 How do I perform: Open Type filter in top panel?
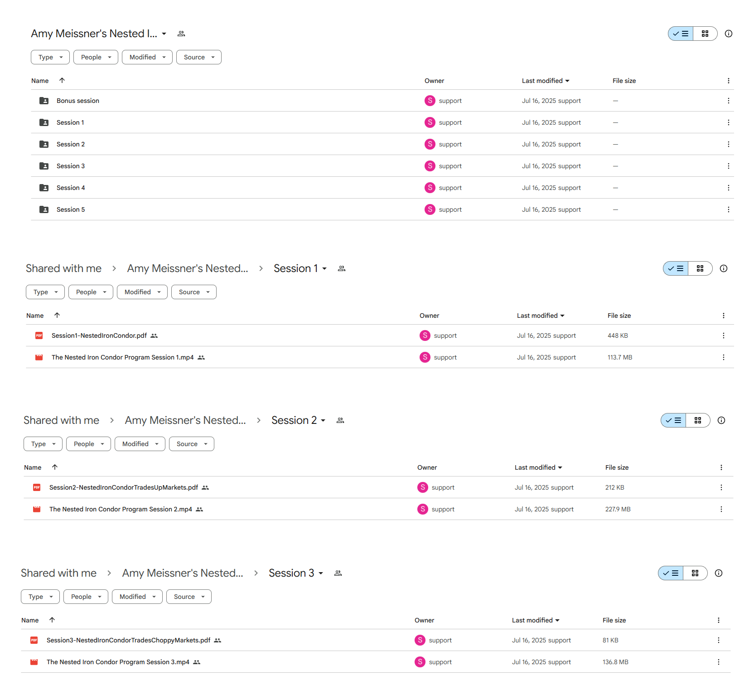tap(50, 57)
